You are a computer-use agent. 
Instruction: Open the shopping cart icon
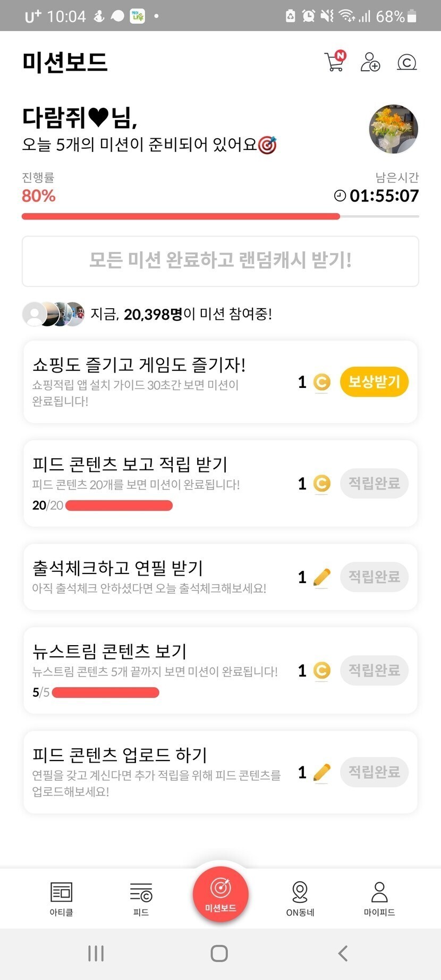334,62
